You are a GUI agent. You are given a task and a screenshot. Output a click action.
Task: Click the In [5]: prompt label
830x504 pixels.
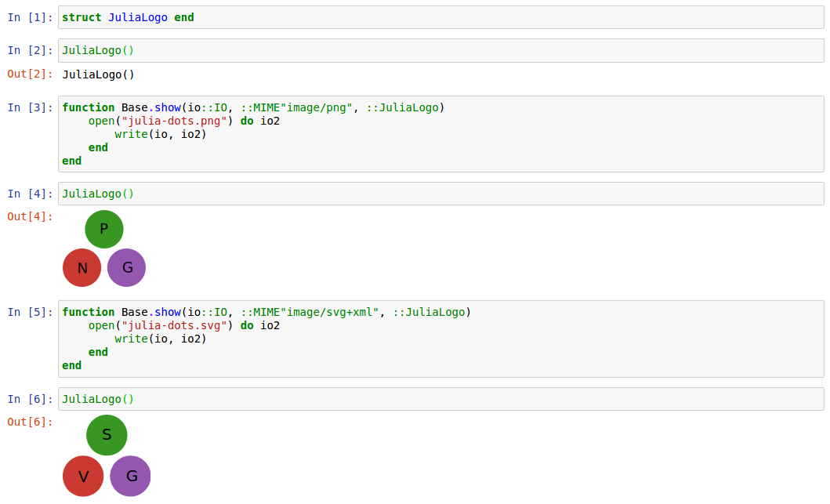(x=30, y=312)
